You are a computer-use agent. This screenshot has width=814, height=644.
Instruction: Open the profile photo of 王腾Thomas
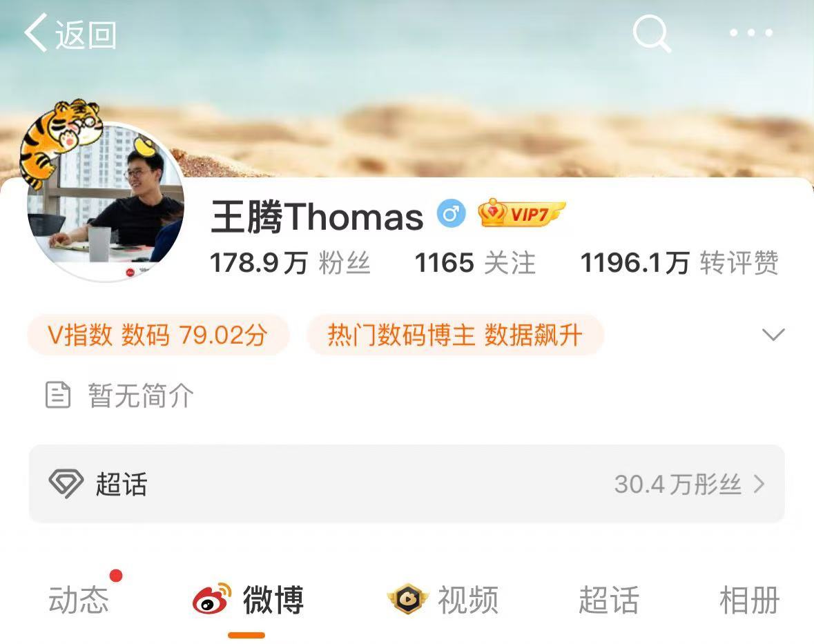[106, 202]
